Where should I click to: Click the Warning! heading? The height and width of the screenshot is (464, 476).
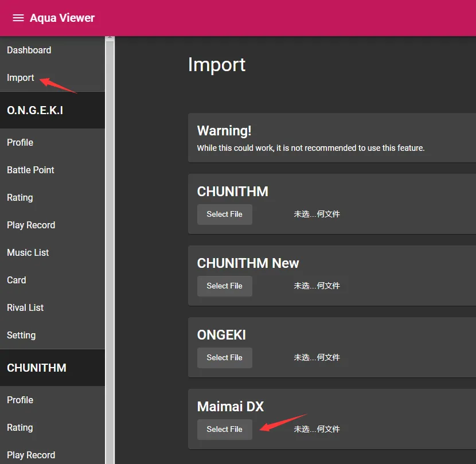224,131
